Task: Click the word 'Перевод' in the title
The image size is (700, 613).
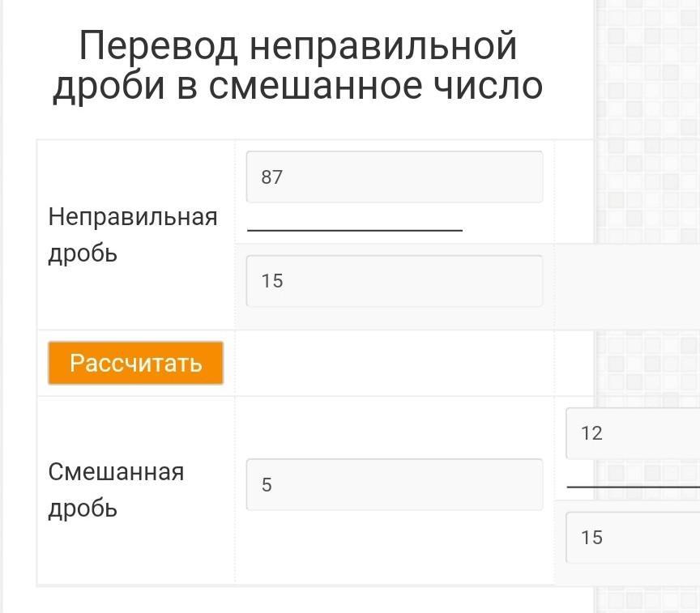Action: pyautogui.click(x=158, y=46)
